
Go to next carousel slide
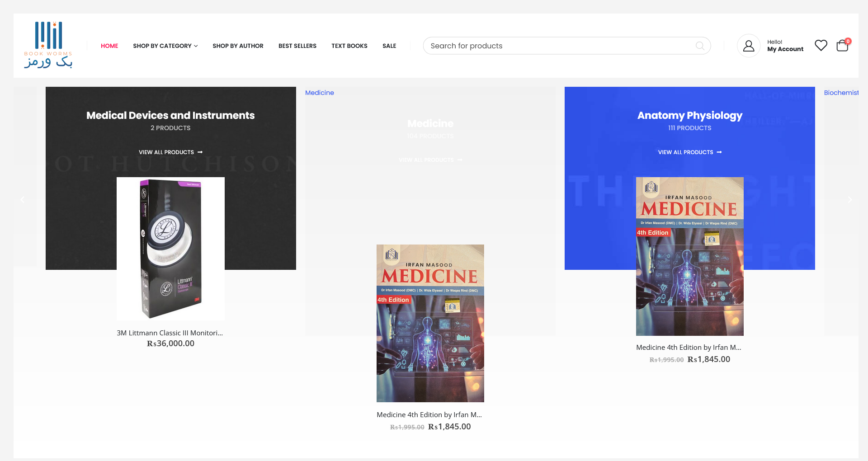[850, 199]
